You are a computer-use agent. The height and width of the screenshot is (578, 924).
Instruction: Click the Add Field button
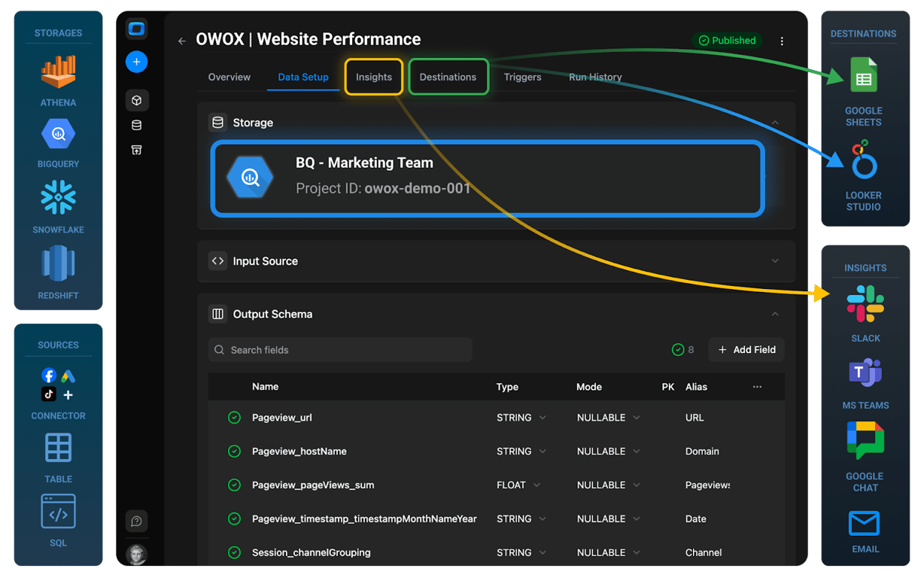tap(746, 350)
